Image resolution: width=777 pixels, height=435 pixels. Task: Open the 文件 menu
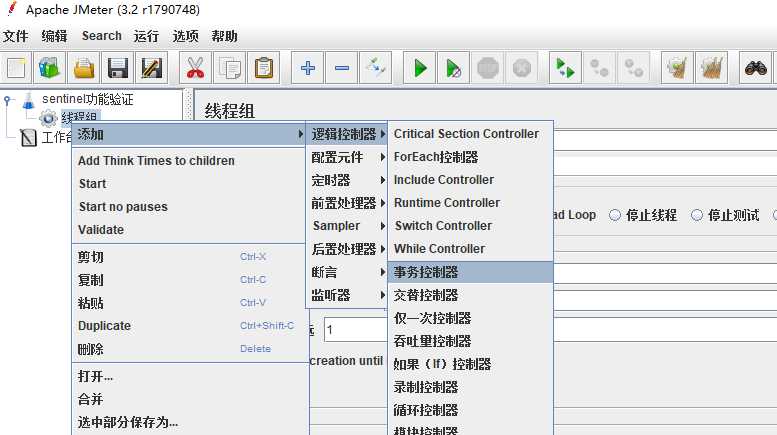point(15,36)
